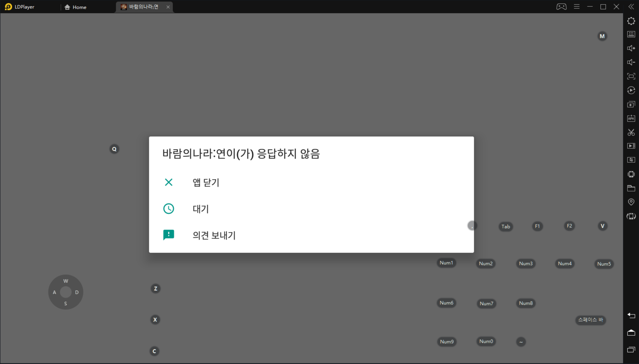Click the Z key overlay button
This screenshot has height=364, width=639.
(x=155, y=289)
